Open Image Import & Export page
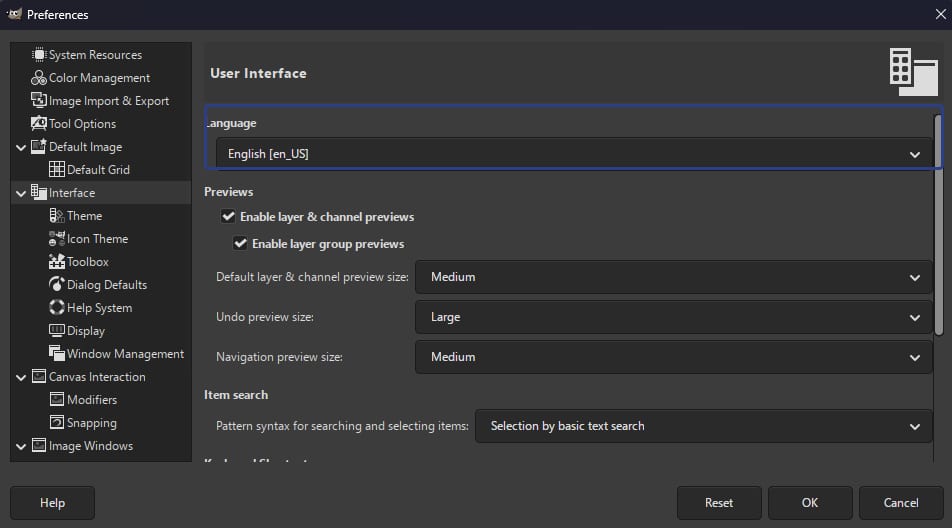This screenshot has height=528, width=952. [109, 101]
